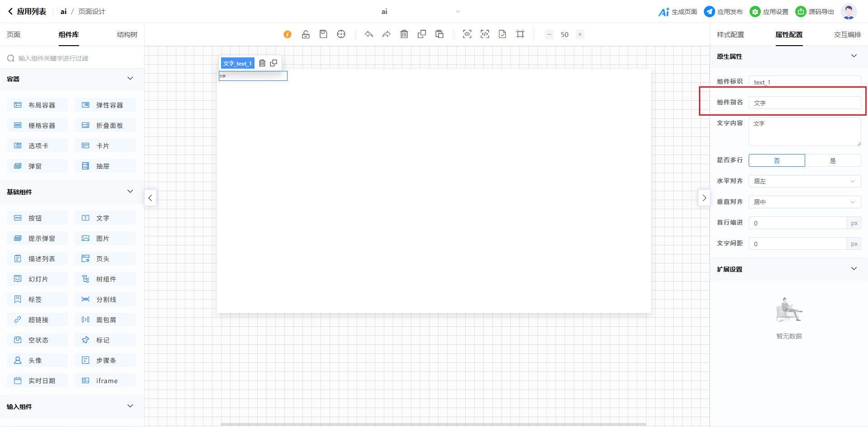Click the redo arrow icon
Image resolution: width=868 pixels, height=427 pixels.
386,34
